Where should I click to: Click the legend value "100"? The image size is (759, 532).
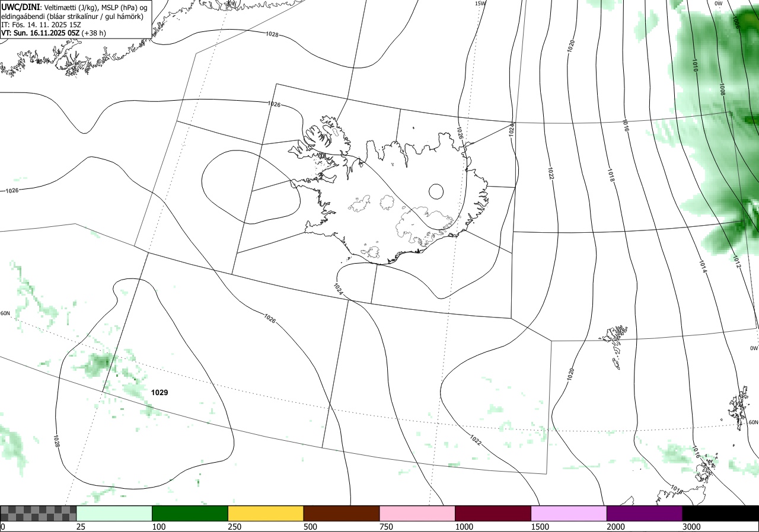158,527
